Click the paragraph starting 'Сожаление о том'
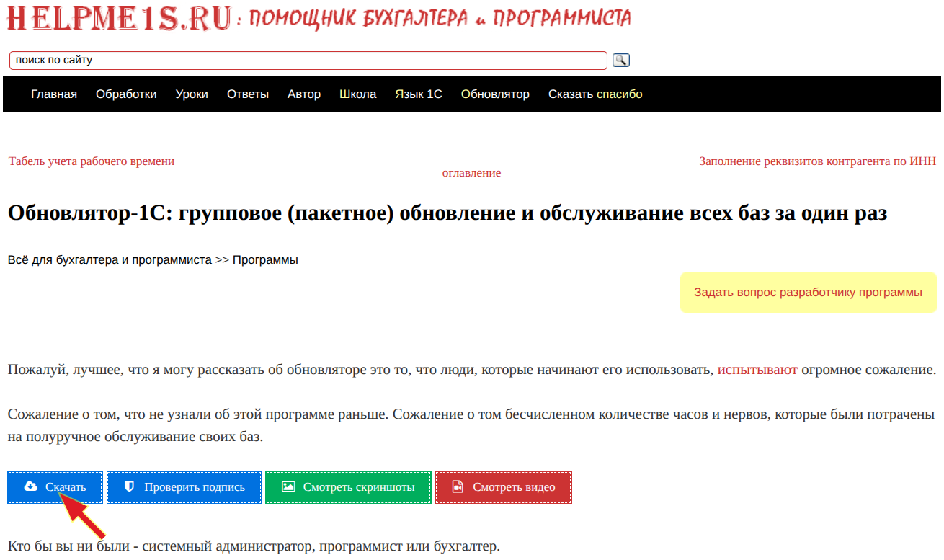Image resolution: width=944 pixels, height=560 pixels. (x=471, y=426)
